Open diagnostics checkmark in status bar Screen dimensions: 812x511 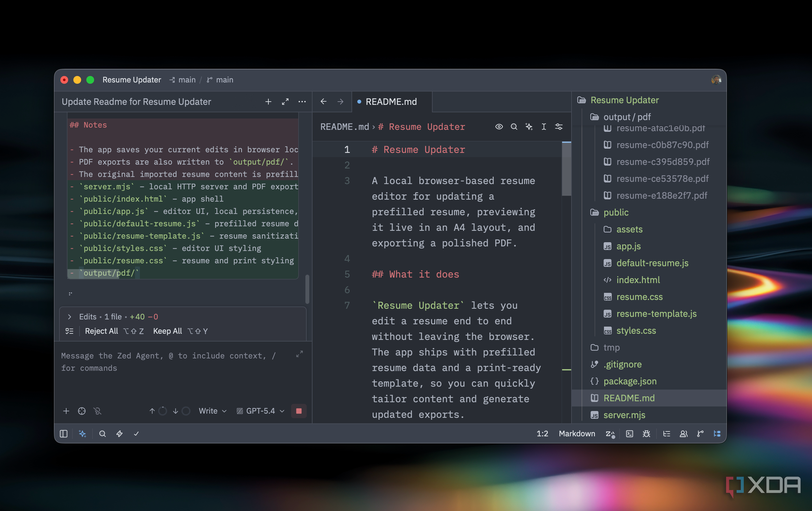click(x=136, y=433)
